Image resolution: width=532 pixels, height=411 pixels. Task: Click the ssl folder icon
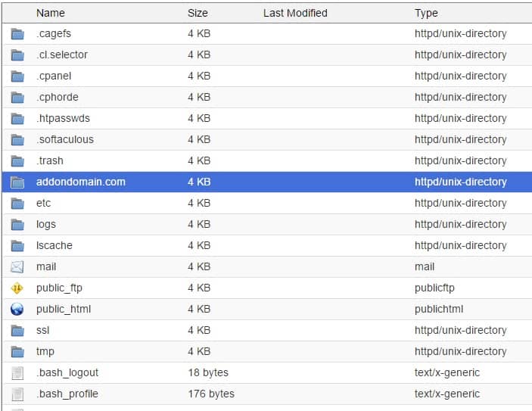point(17,331)
